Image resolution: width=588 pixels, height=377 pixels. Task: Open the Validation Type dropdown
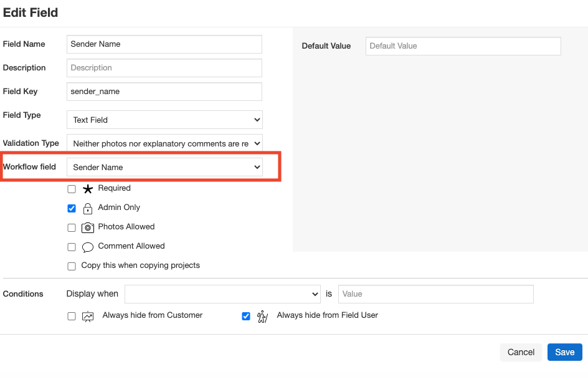point(164,143)
